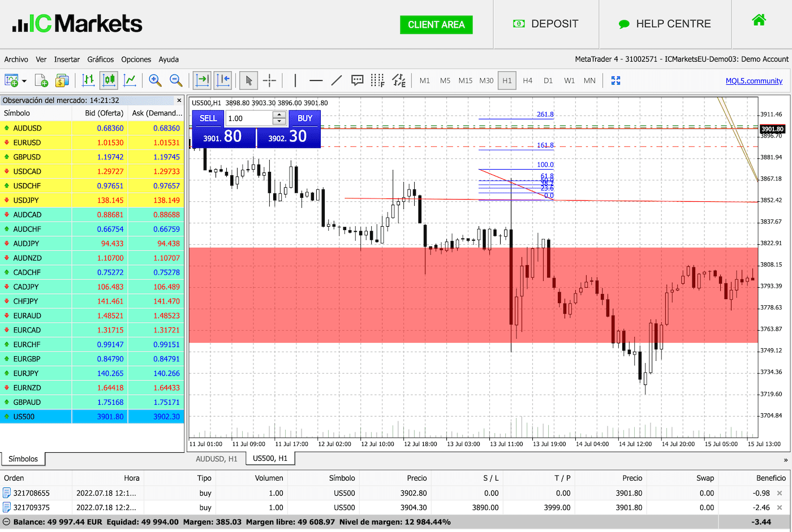Expand chart tabs with double chevron
The width and height of the screenshot is (792, 532).
pos(786,460)
